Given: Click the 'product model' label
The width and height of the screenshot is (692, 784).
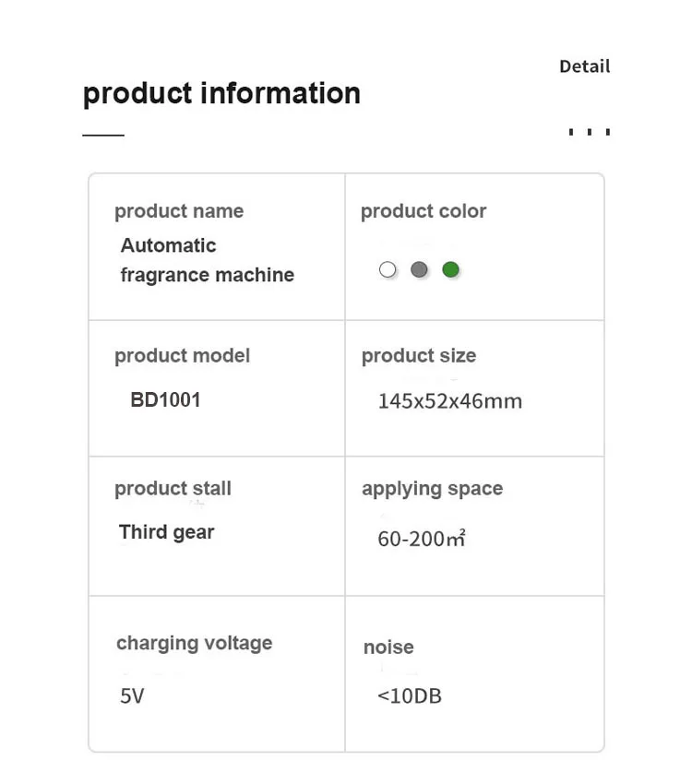Looking at the screenshot, I should click(182, 356).
